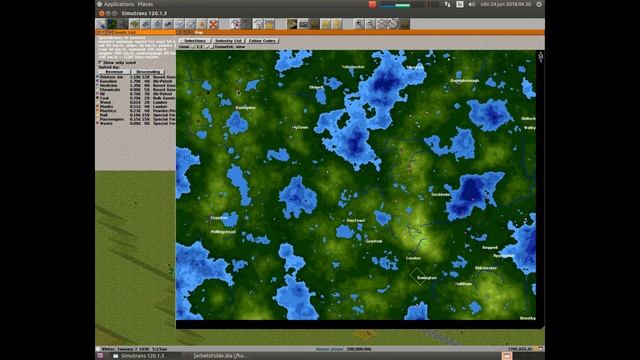Toggle the isometric view checkbox
Viewport: 640px width, 360px height.
[212, 47]
